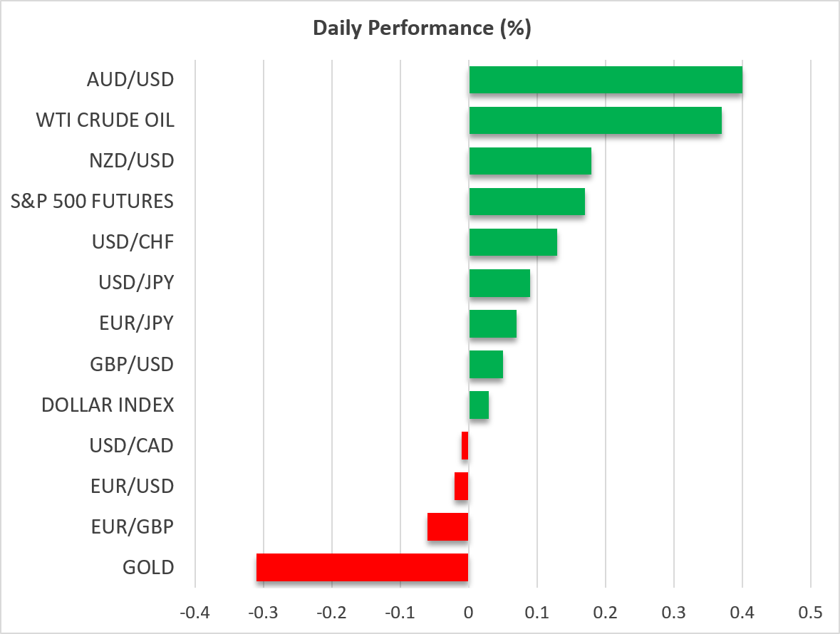Viewport: 840px width, 634px height.
Task: Select the USD/JPY green bar
Action: click(x=500, y=283)
